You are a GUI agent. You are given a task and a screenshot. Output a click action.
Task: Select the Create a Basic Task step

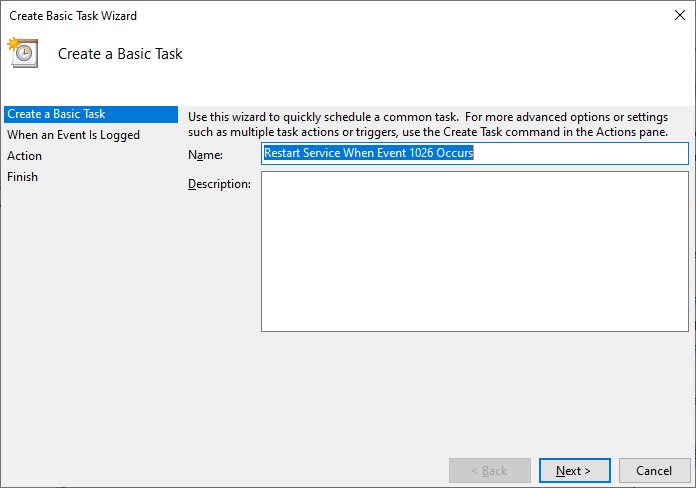[x=91, y=114]
